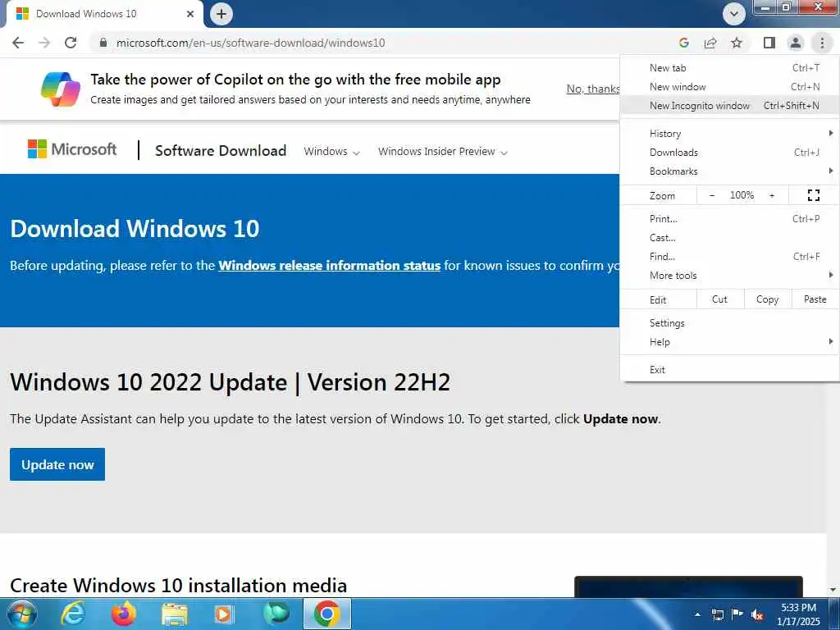Click the profile avatar icon
840x630 pixels.
pyautogui.click(x=796, y=43)
